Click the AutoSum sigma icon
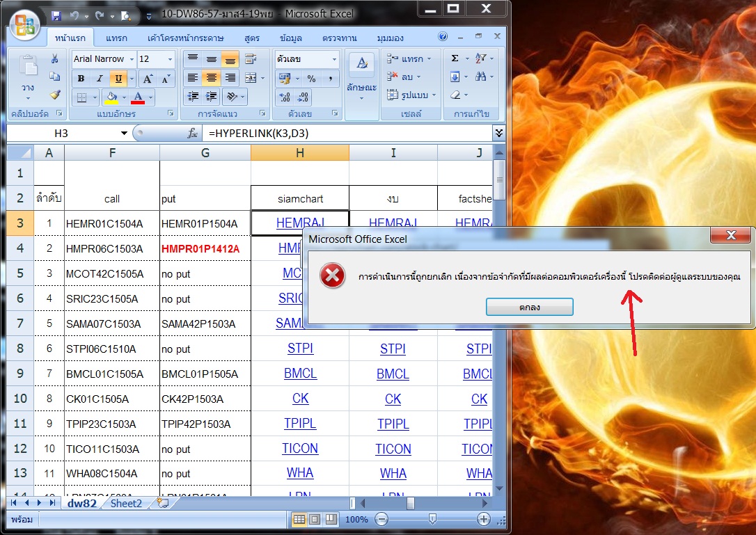 [x=455, y=58]
